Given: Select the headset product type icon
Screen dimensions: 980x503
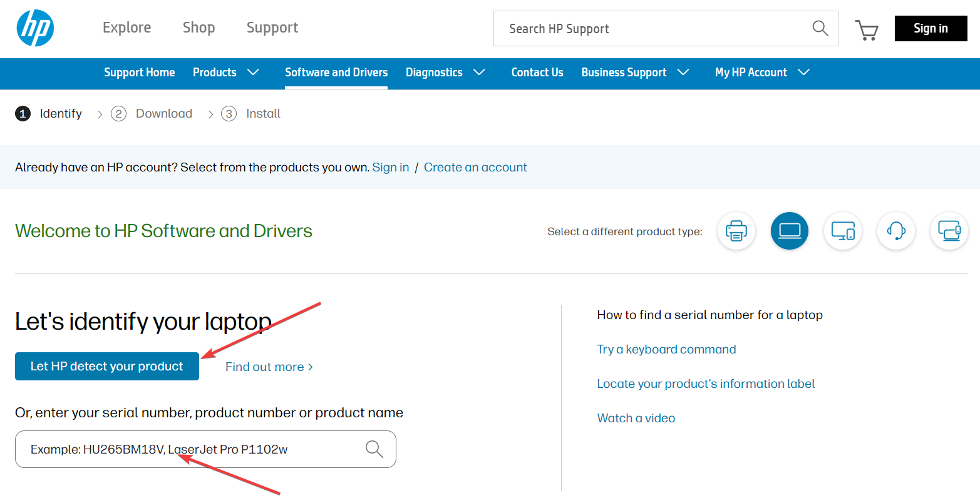Looking at the screenshot, I should (x=896, y=231).
